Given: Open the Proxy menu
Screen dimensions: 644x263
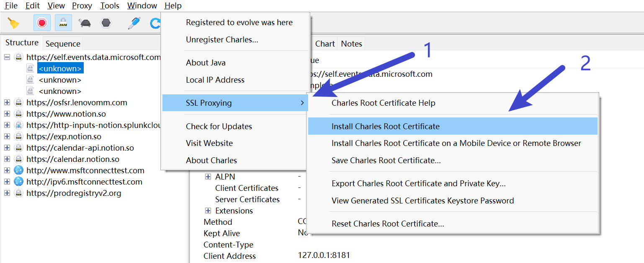Looking at the screenshot, I should [x=82, y=6].
